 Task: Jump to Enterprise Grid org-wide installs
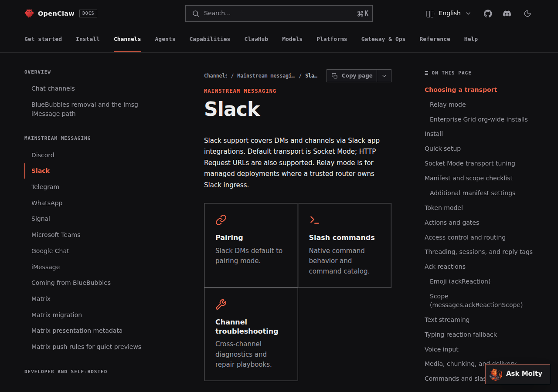point(479,119)
